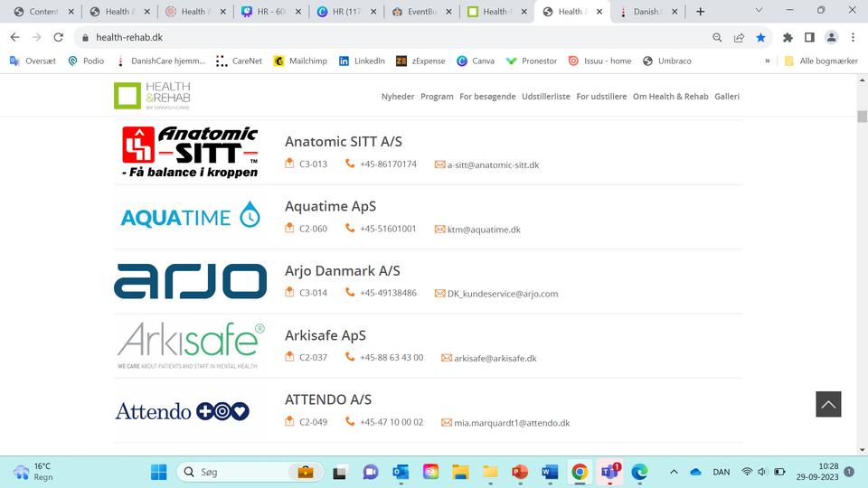The height and width of the screenshot is (488, 868).
Task: Open Microsoft Teams from the taskbar
Action: tap(610, 472)
